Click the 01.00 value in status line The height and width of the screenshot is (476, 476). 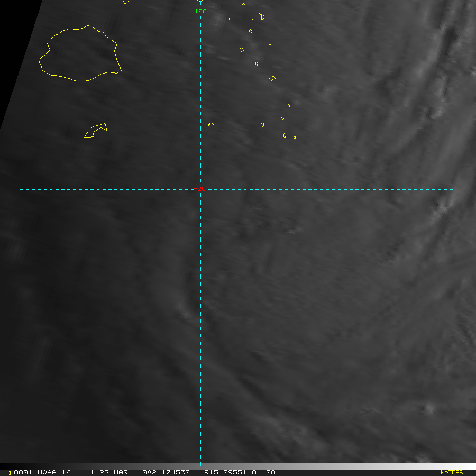pyautogui.click(x=264, y=472)
